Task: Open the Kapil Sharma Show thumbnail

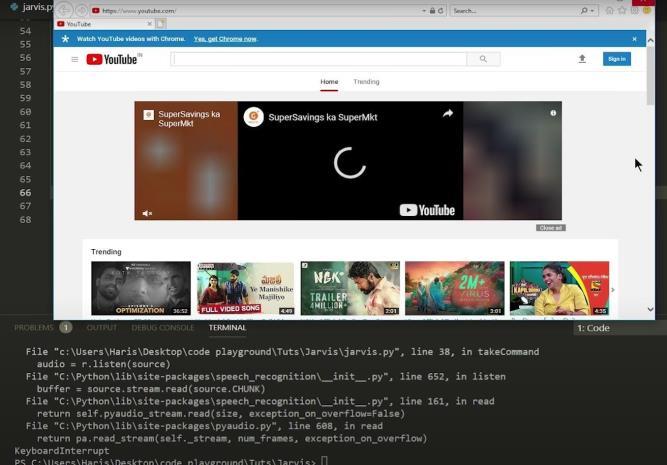Action: click(559, 288)
